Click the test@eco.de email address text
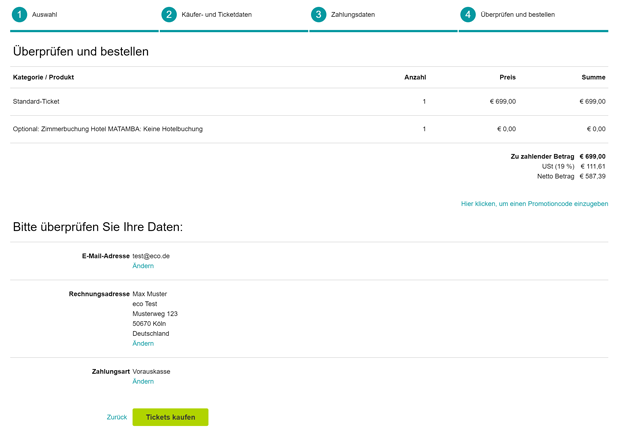 (x=151, y=256)
